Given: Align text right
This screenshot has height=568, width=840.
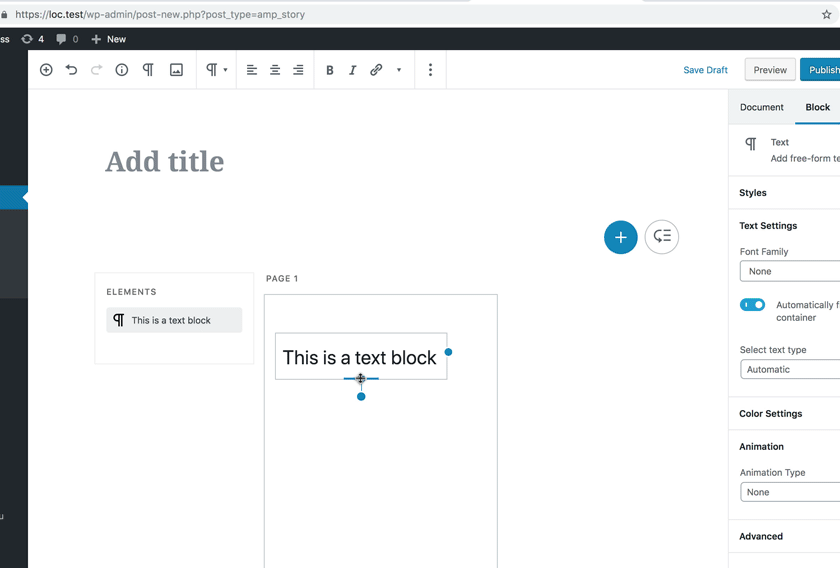Looking at the screenshot, I should (298, 70).
